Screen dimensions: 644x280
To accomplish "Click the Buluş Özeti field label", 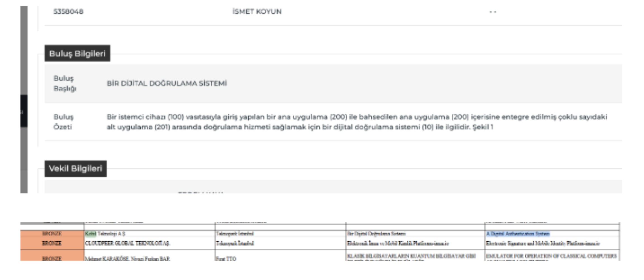I will (x=63, y=122).
